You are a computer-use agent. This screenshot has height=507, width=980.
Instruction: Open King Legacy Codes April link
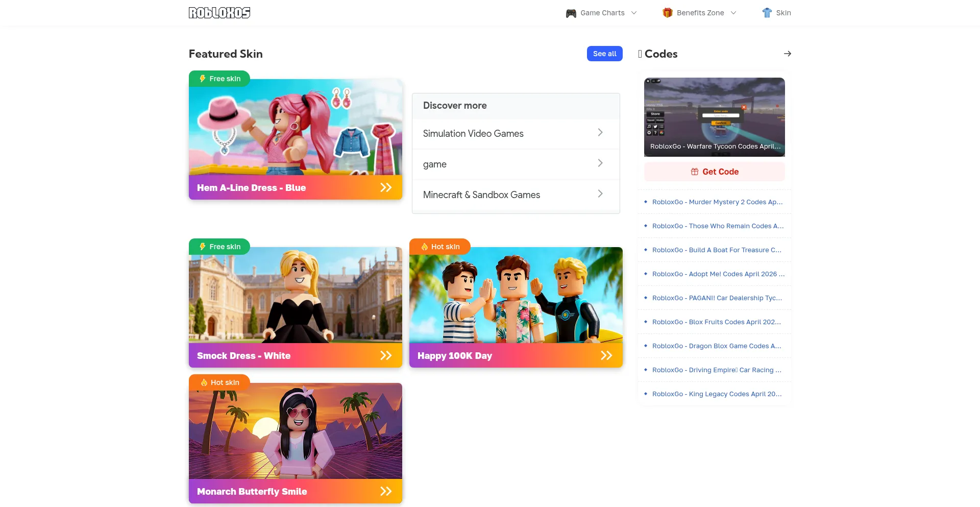tap(717, 394)
